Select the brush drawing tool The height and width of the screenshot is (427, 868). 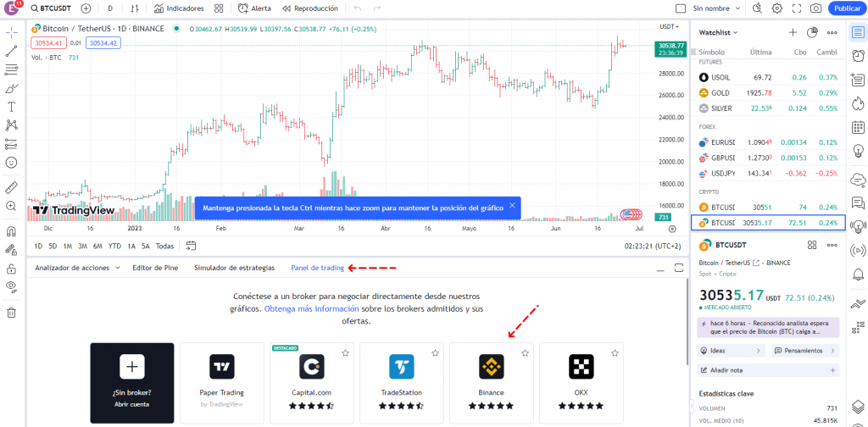12,88
